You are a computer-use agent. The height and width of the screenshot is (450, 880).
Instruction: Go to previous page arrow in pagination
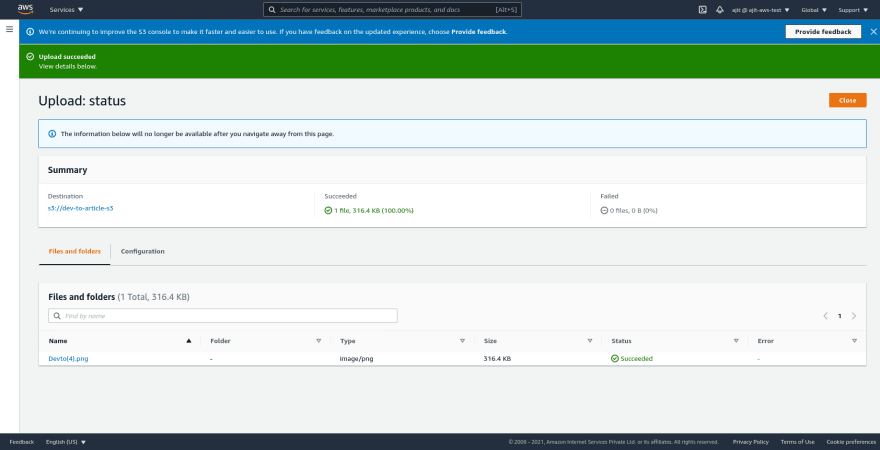point(826,316)
